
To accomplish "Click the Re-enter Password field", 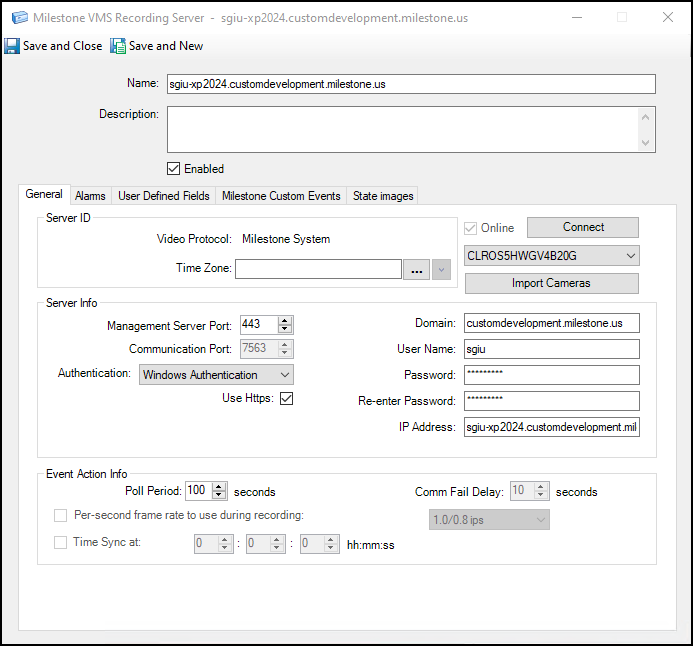I will click(552, 401).
